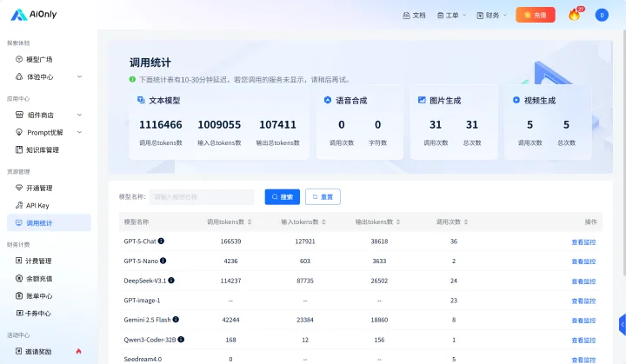Click the green notice info icon
Viewport: 626px width, 364px height.
point(132,79)
